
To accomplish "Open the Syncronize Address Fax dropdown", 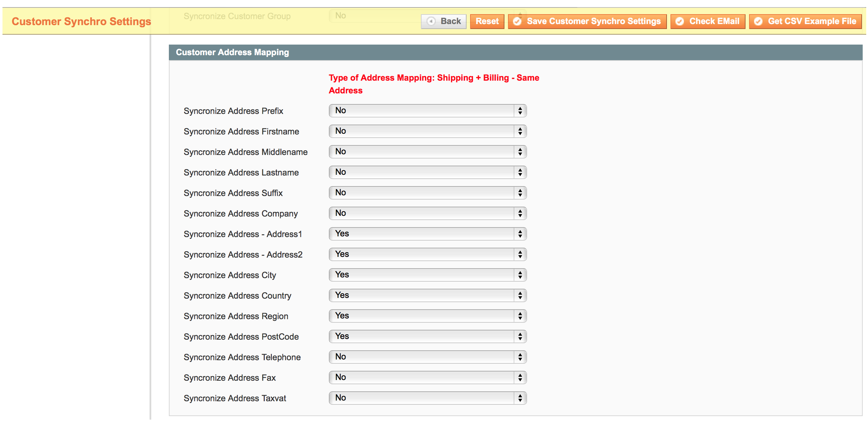I will tap(428, 378).
